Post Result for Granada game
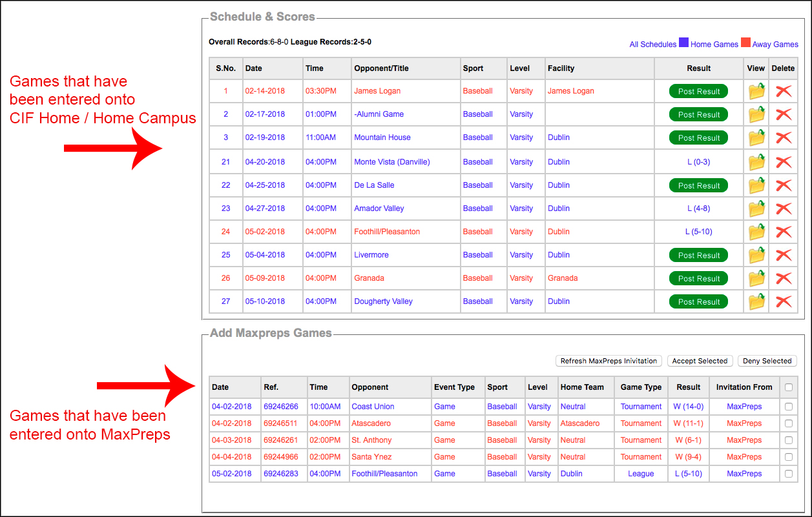The height and width of the screenshot is (517, 812). 699,279
